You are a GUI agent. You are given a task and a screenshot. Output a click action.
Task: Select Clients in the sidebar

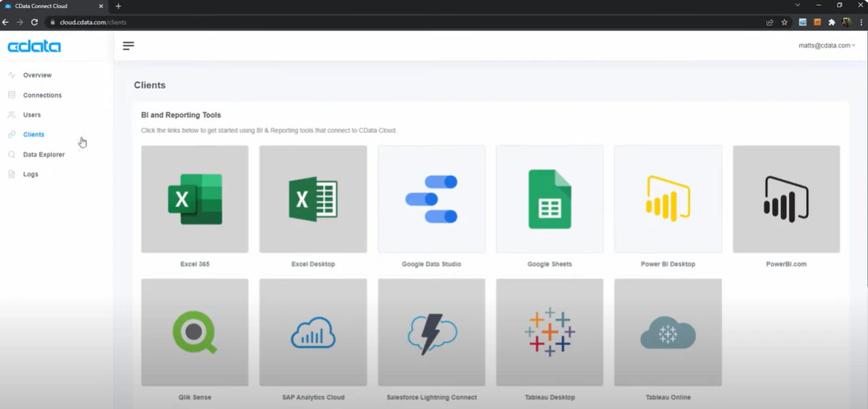(34, 134)
